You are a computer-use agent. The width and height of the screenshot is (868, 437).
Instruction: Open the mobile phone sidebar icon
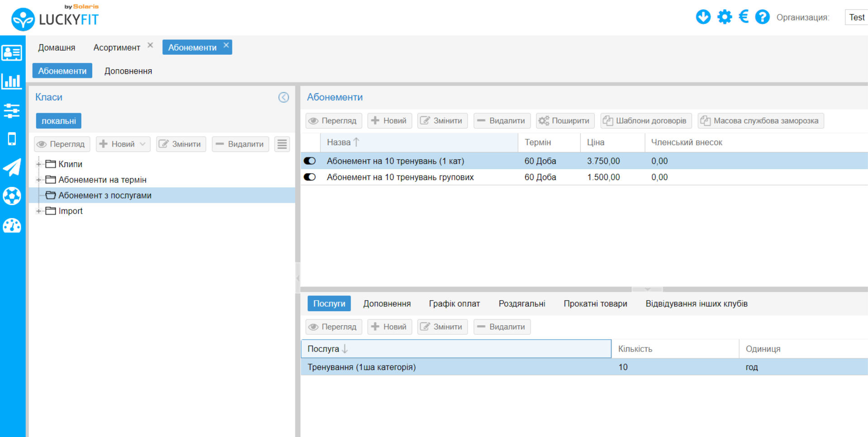[x=12, y=139]
